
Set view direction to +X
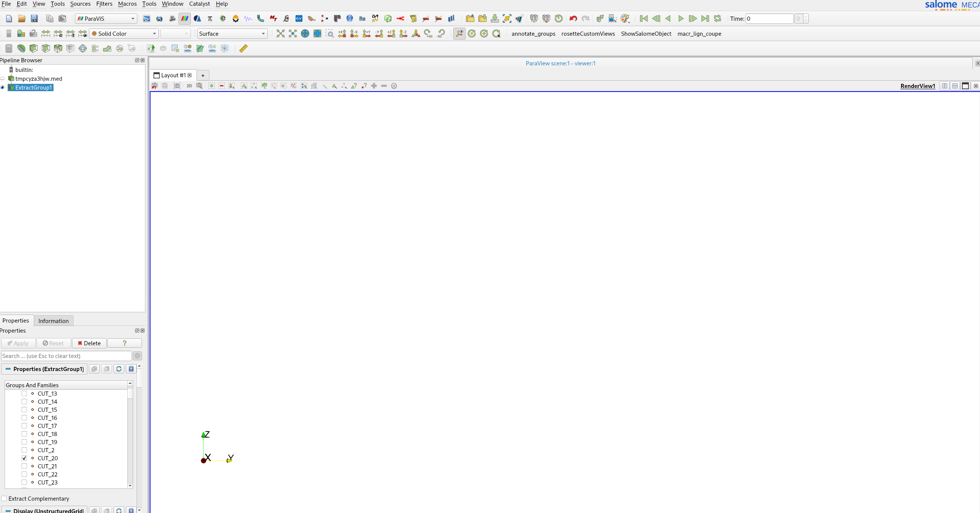click(x=342, y=33)
